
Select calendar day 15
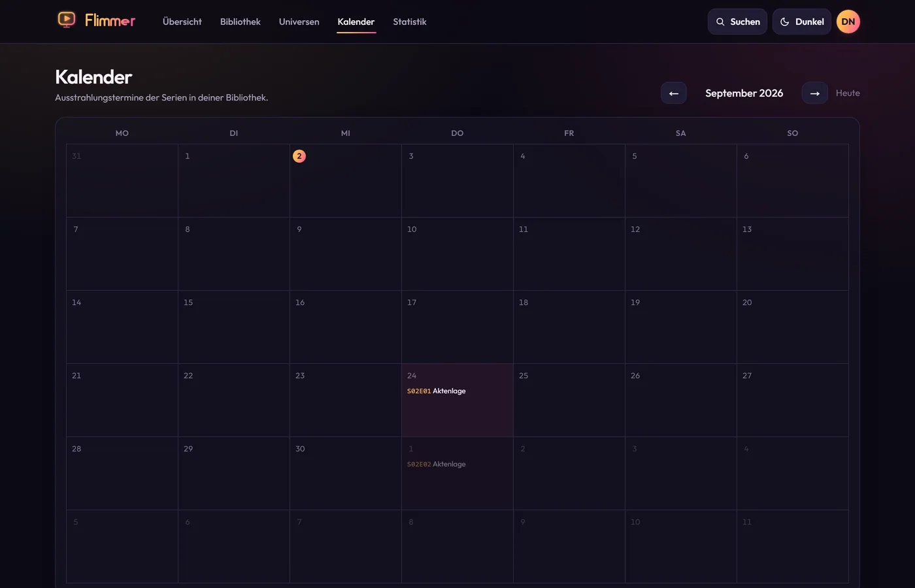pyautogui.click(x=234, y=327)
